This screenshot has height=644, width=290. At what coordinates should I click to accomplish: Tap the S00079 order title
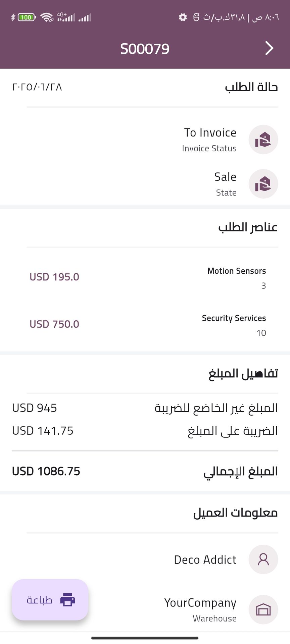click(145, 49)
